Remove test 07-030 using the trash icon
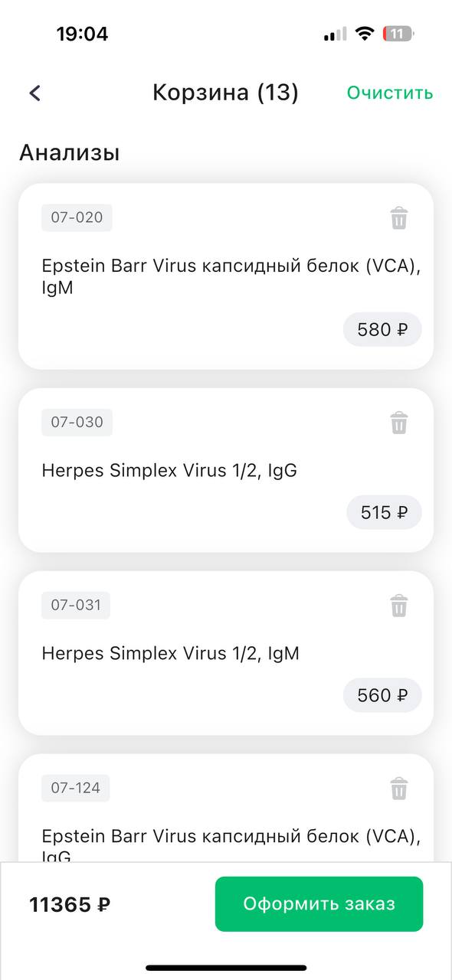452x980 pixels. [398, 423]
